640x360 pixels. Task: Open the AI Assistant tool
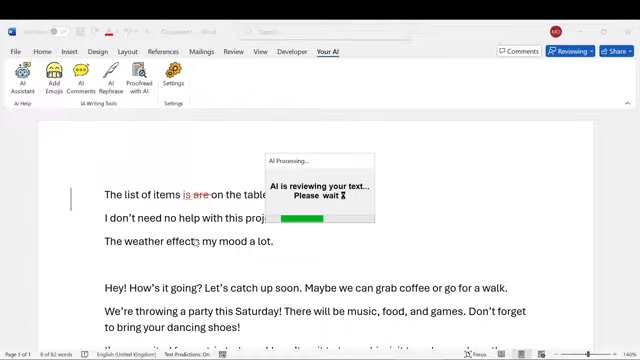coord(22,78)
